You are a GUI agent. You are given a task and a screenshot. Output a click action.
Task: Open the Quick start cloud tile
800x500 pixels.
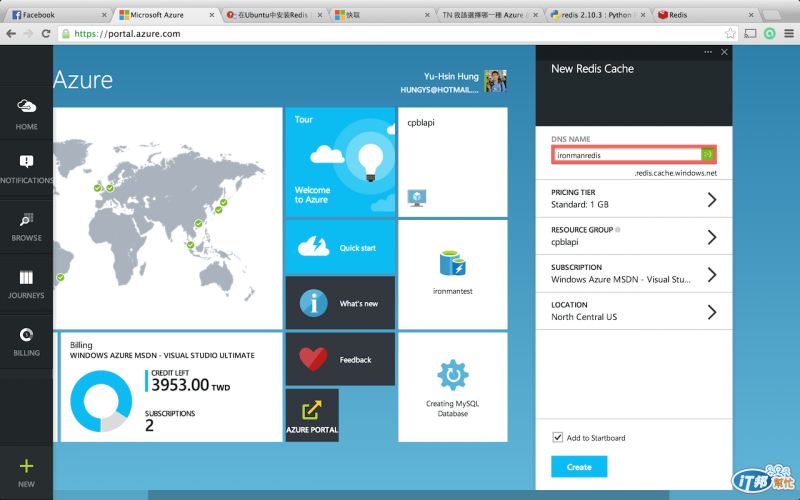(x=340, y=247)
